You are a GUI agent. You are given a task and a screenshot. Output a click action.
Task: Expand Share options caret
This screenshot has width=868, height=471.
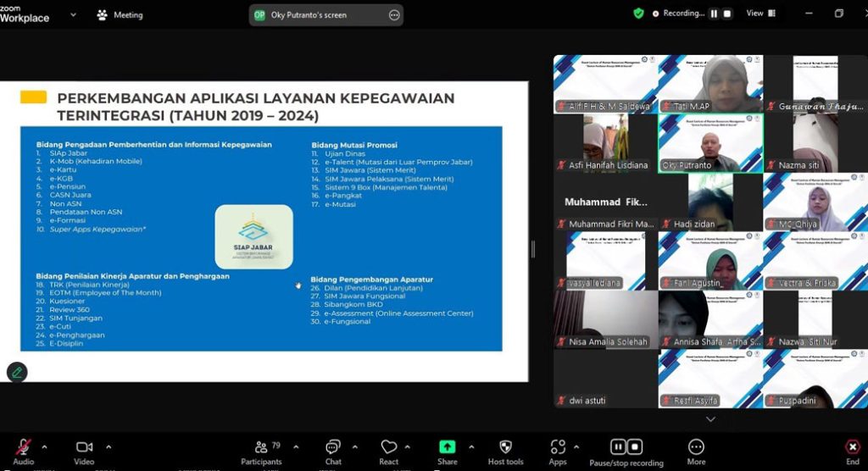tap(471, 446)
